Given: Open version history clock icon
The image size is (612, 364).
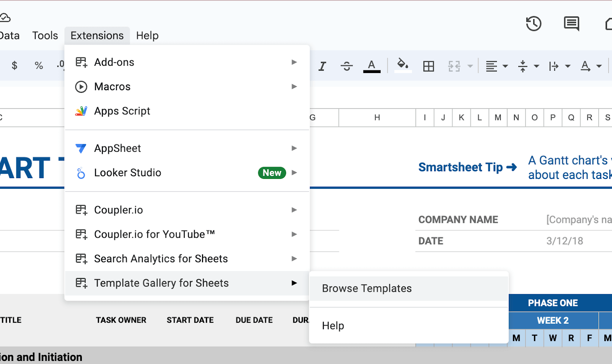Looking at the screenshot, I should click(x=534, y=24).
